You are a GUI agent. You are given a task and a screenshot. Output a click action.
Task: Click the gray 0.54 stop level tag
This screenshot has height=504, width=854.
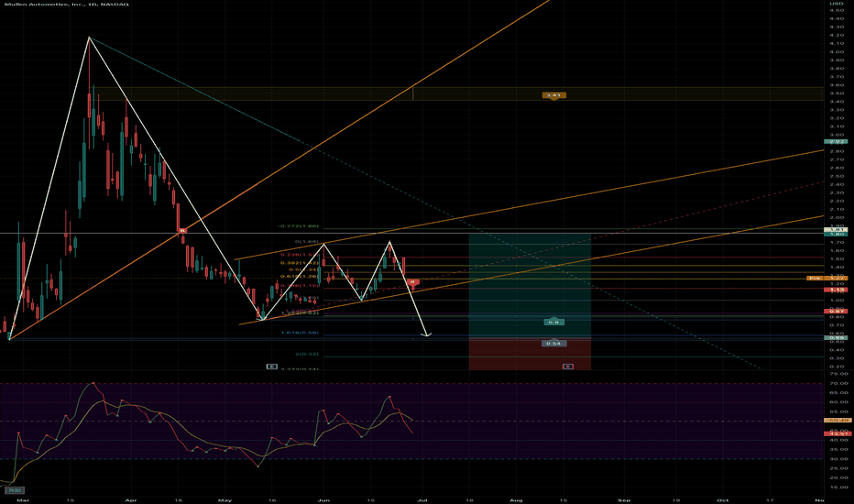tap(553, 344)
